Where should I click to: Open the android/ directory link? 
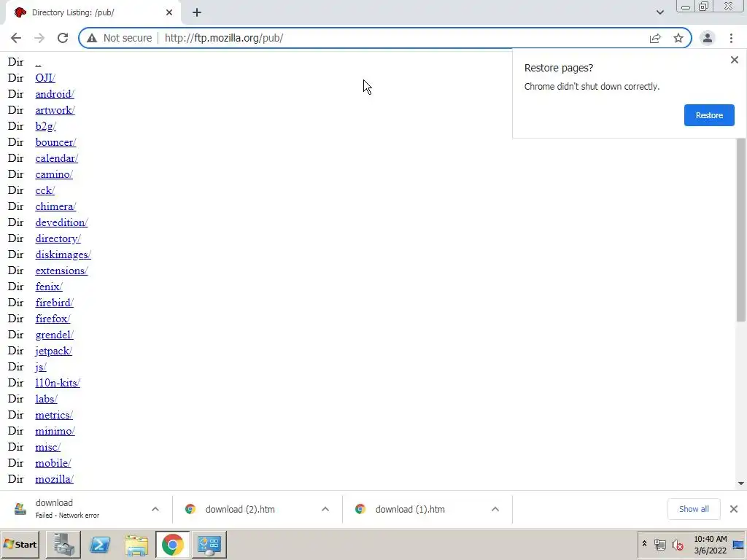point(55,94)
